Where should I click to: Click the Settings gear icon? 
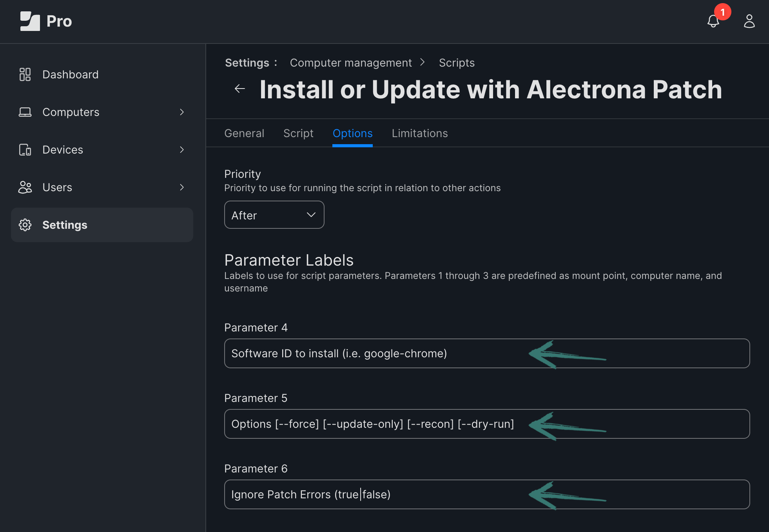tap(25, 225)
